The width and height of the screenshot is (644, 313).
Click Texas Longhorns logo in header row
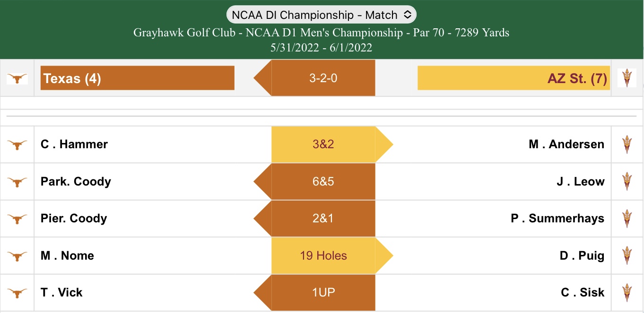17,78
